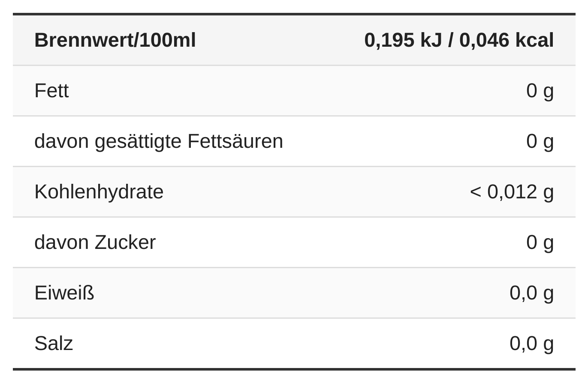Click the less-than sign before 0,012 g
The width and height of the screenshot is (588, 383).
(475, 192)
